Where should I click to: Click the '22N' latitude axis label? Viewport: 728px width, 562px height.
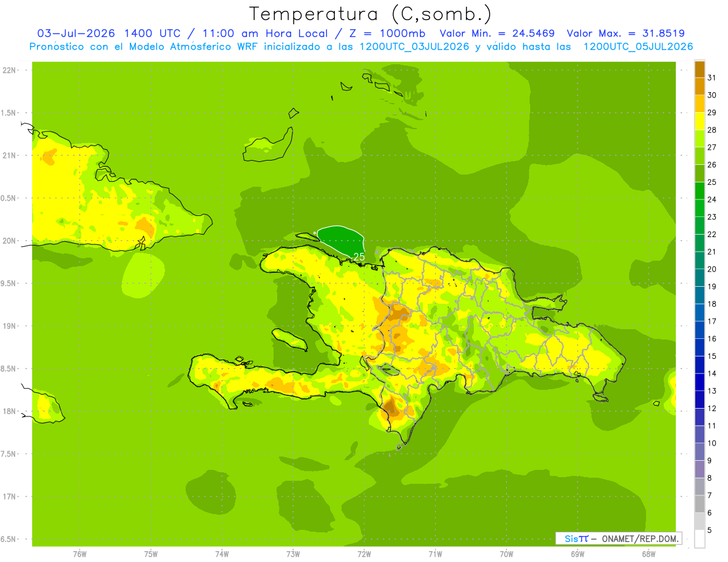coord(10,70)
